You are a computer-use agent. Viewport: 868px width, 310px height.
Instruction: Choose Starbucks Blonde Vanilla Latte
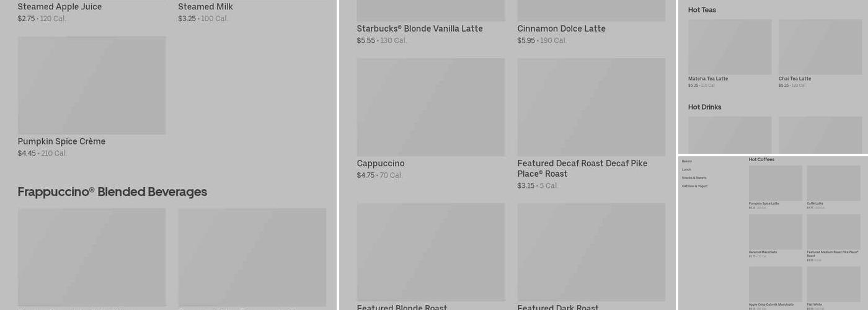tap(420, 29)
